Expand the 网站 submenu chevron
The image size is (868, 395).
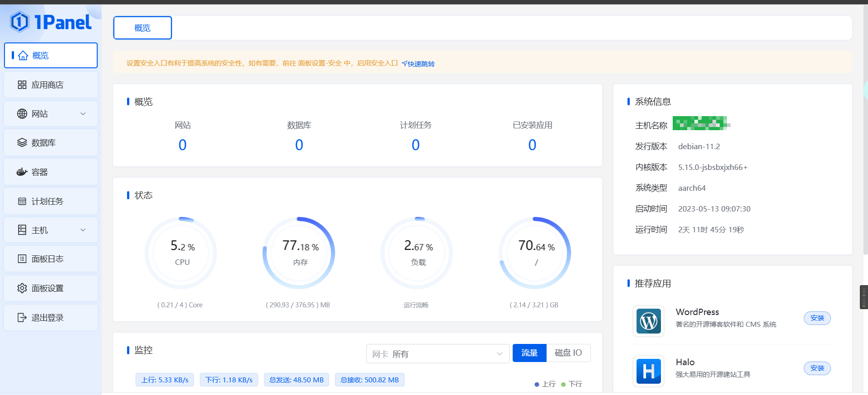point(83,114)
